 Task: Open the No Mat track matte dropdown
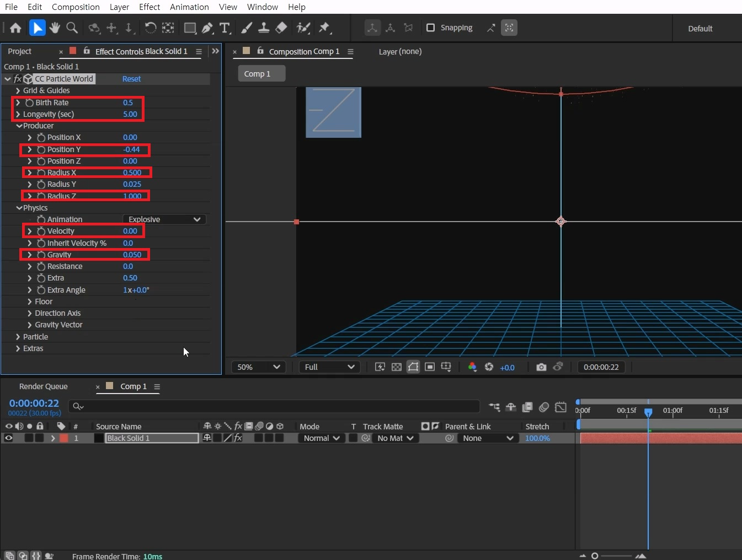[395, 438]
